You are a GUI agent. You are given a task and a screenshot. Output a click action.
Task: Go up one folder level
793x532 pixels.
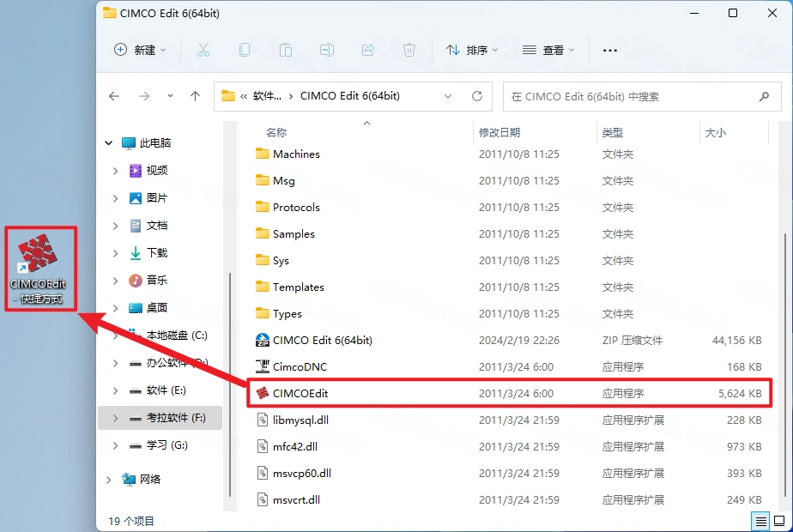click(x=195, y=96)
